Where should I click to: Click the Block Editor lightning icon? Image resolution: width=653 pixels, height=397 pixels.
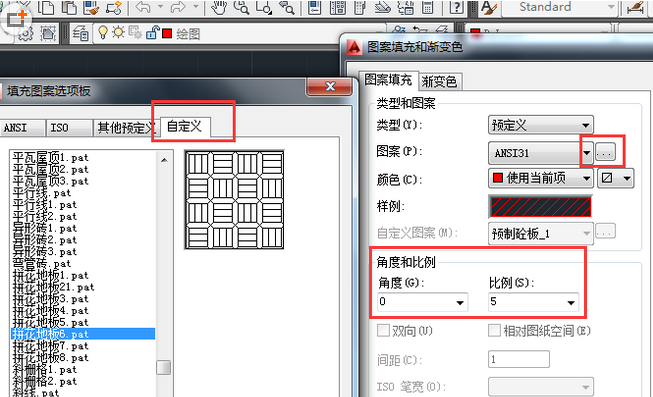(x=113, y=7)
